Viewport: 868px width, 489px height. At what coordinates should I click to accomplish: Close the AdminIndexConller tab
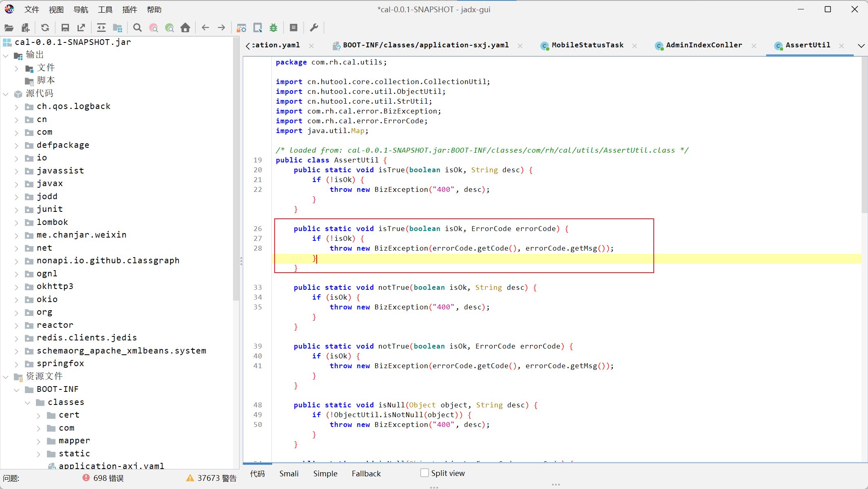[754, 46]
